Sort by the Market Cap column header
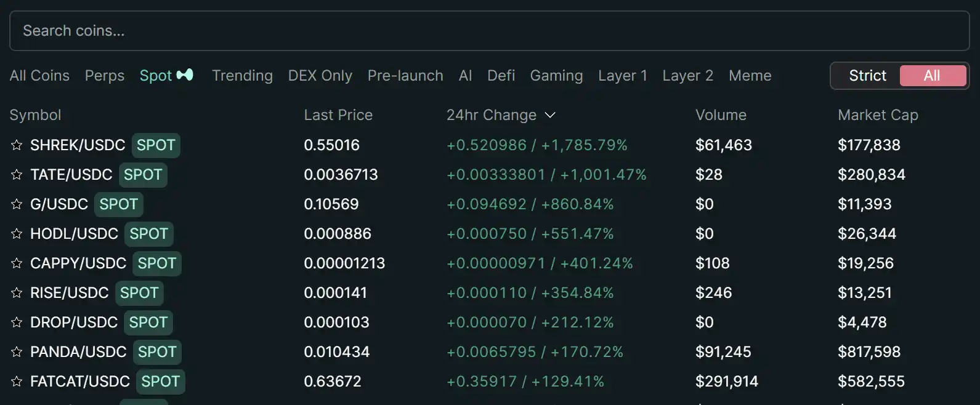Screen dimensions: 980x405 pos(877,115)
